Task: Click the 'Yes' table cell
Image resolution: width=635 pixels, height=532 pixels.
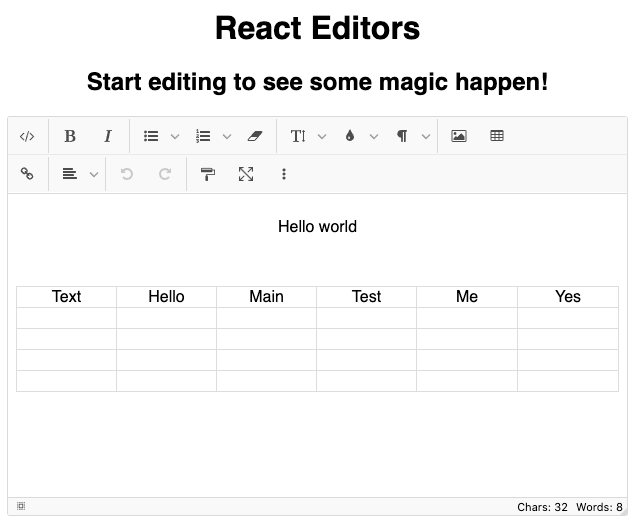Action: click(x=568, y=297)
